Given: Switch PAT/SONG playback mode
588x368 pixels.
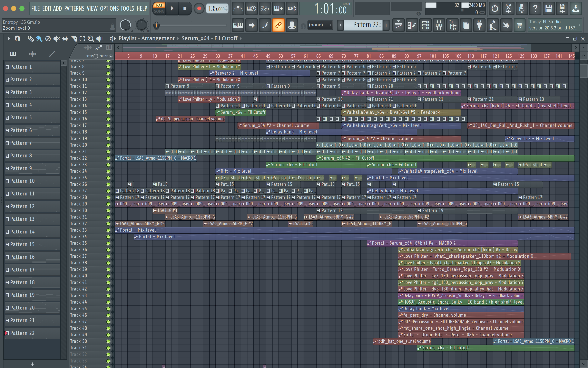Looking at the screenshot, I should pyautogui.click(x=159, y=8).
